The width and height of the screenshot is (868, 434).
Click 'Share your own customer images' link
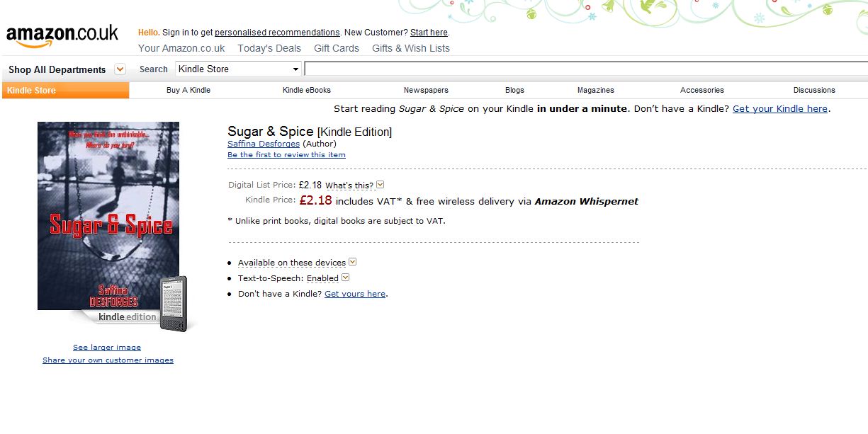(108, 360)
